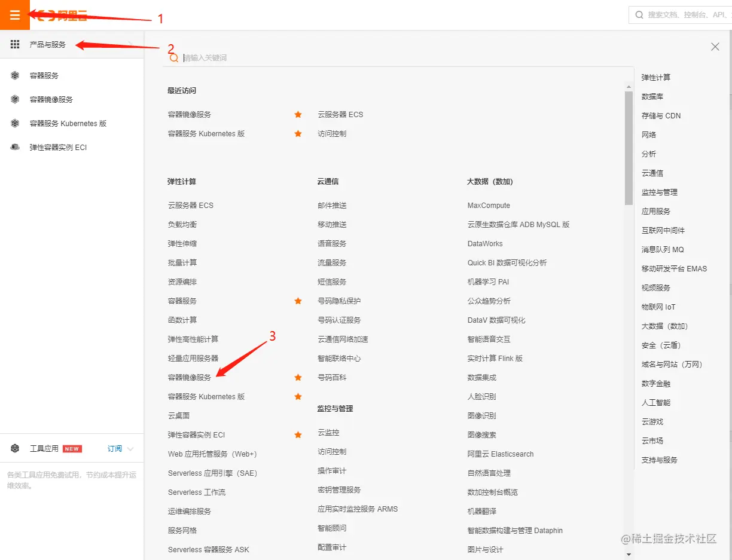Open Serverless 应用引擎（SAE）
732x560 pixels.
212,473
